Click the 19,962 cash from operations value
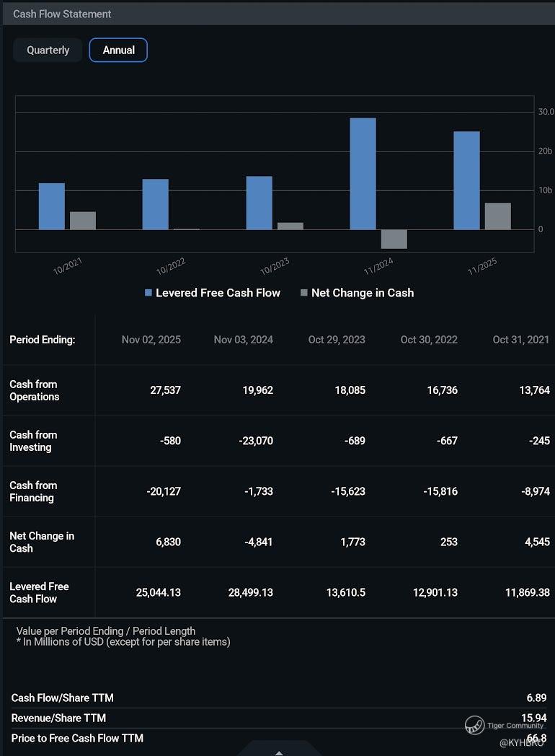The width and height of the screenshot is (555, 756). pyautogui.click(x=258, y=390)
